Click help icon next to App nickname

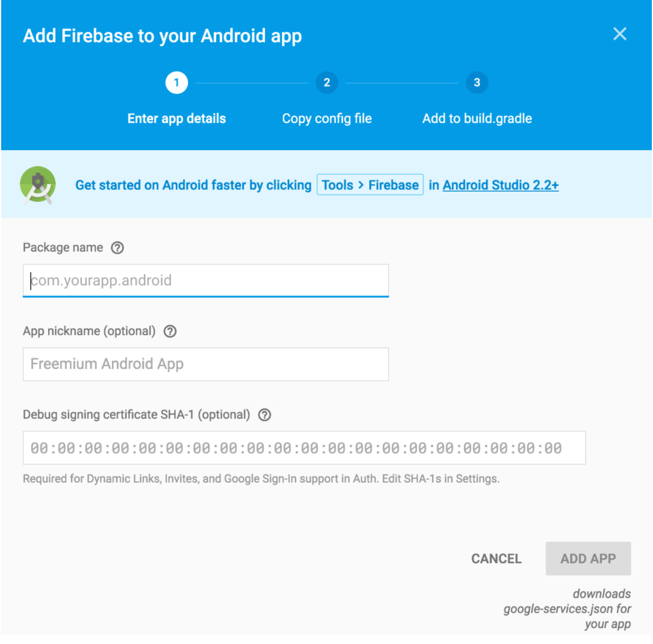point(170,331)
